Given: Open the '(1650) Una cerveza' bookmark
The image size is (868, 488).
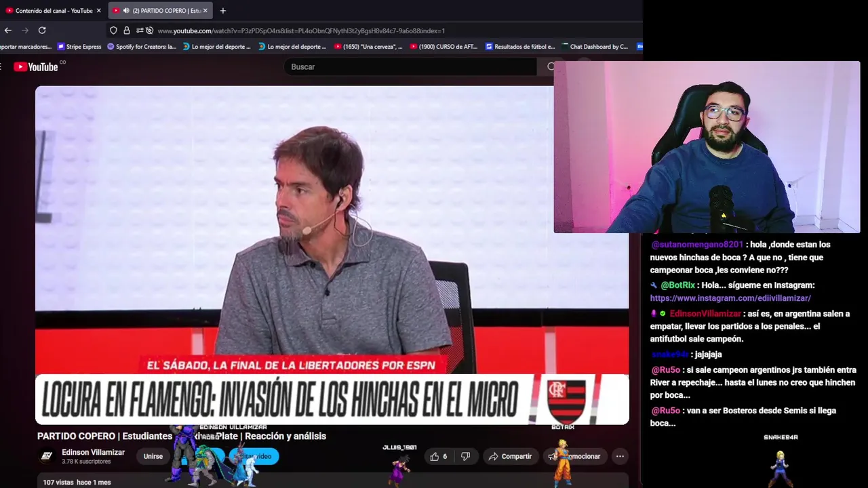Looking at the screenshot, I should coord(369,47).
